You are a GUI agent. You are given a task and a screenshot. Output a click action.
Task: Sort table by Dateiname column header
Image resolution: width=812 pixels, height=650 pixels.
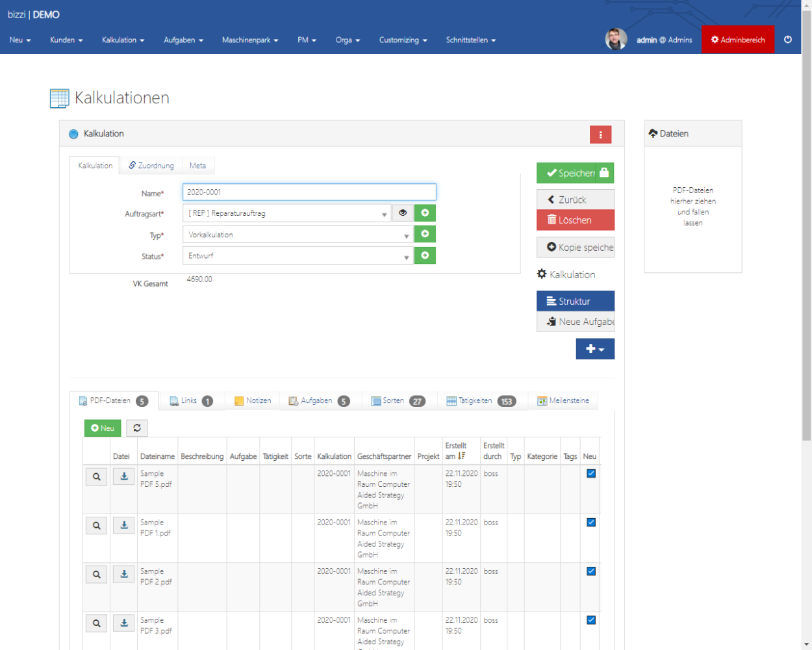point(157,456)
